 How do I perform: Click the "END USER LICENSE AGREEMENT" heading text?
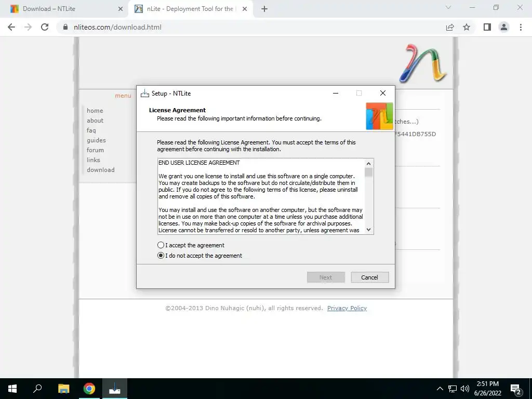coord(199,163)
